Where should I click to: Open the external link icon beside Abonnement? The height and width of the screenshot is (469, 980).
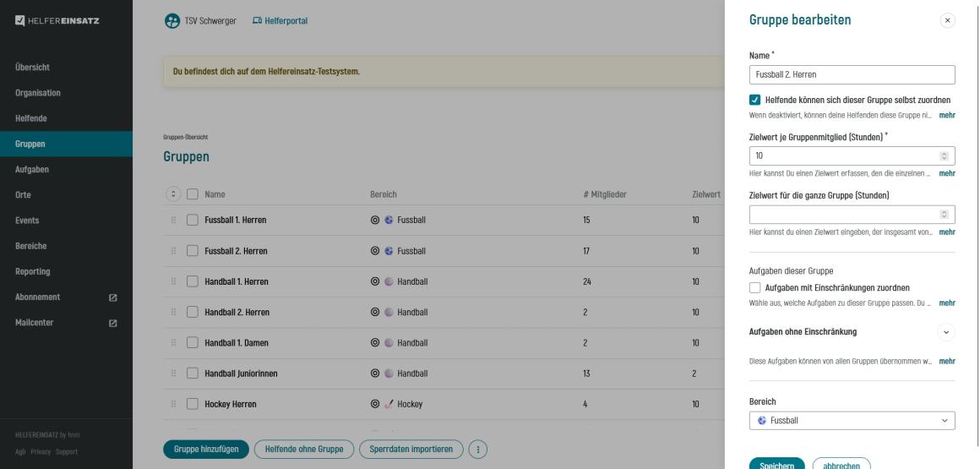[x=112, y=297]
